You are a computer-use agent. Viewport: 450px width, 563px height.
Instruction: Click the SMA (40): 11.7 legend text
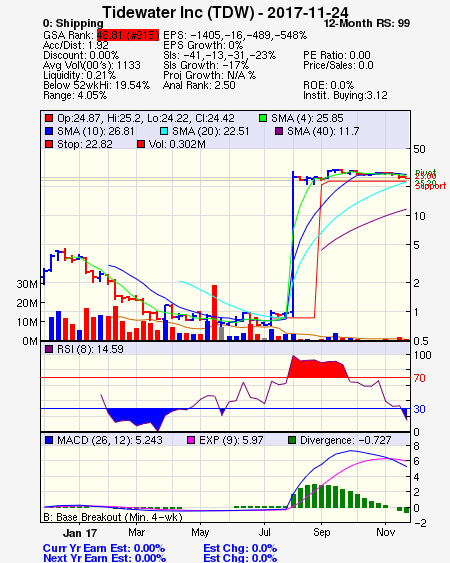pos(323,131)
